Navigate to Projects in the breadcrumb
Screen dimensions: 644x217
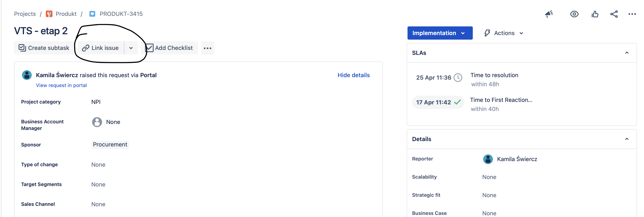click(25, 14)
